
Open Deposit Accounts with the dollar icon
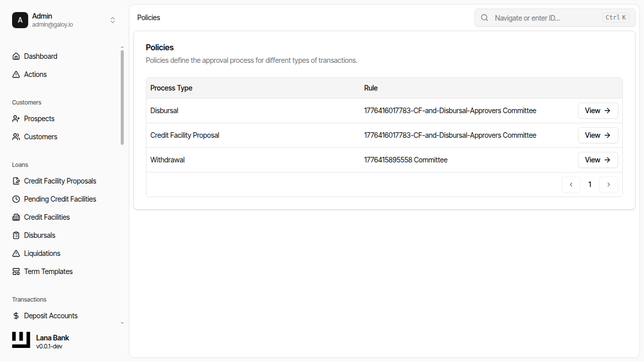(16, 315)
